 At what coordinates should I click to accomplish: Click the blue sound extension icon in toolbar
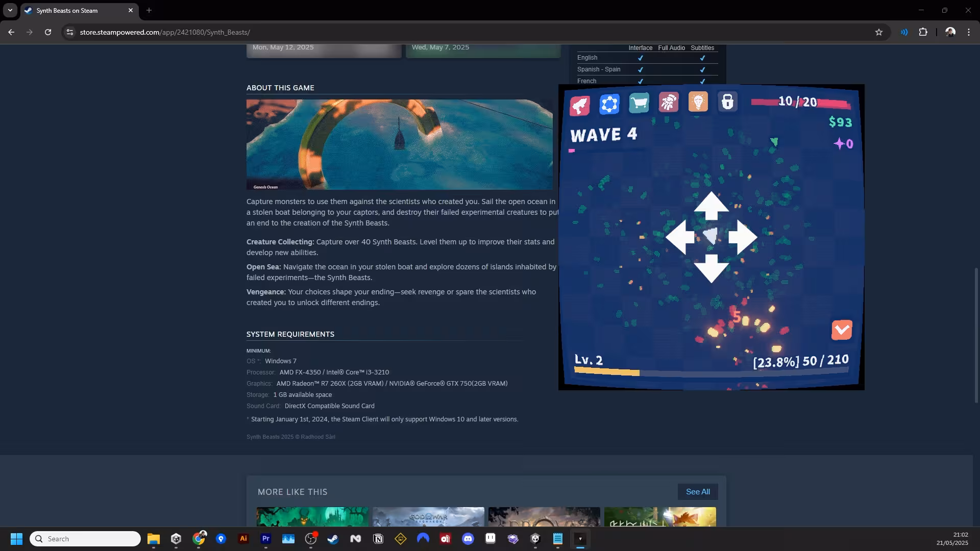tap(904, 32)
